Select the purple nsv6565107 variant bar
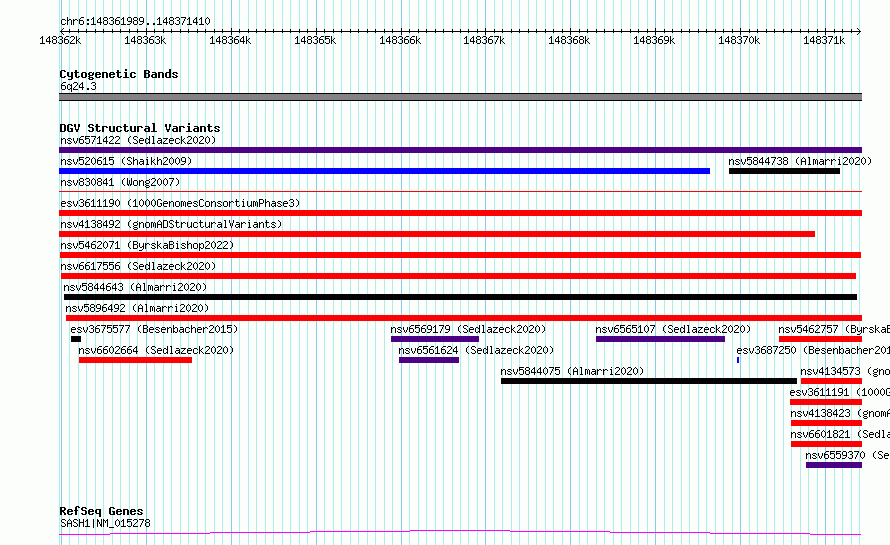The image size is (890, 545). point(660,339)
